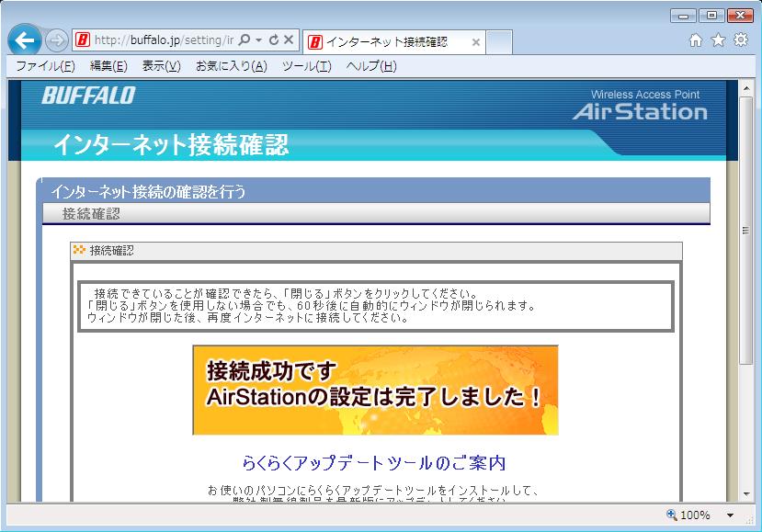Screen dimensions: 762x532
Task: Click the search magnifier icon in the address bar
Action: pos(245,40)
